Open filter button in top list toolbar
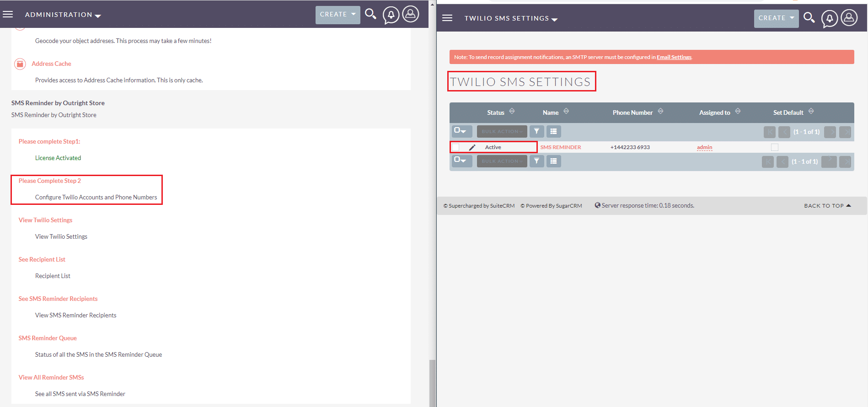Image resolution: width=868 pixels, height=407 pixels. pos(537,131)
